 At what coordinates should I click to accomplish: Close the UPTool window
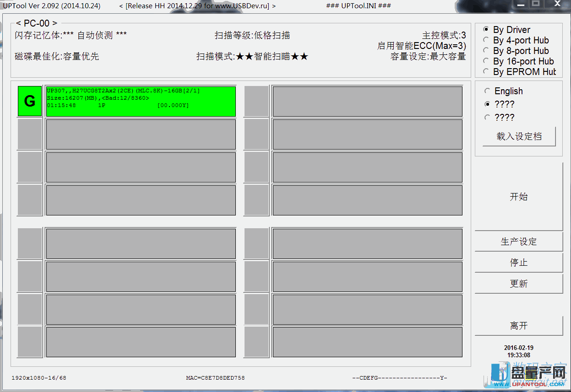[557, 4]
